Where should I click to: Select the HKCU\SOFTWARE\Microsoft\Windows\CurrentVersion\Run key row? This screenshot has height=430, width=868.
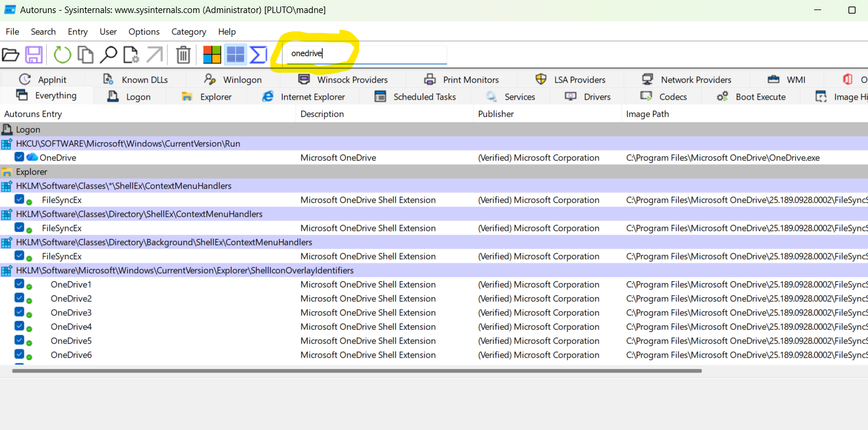[434, 144]
